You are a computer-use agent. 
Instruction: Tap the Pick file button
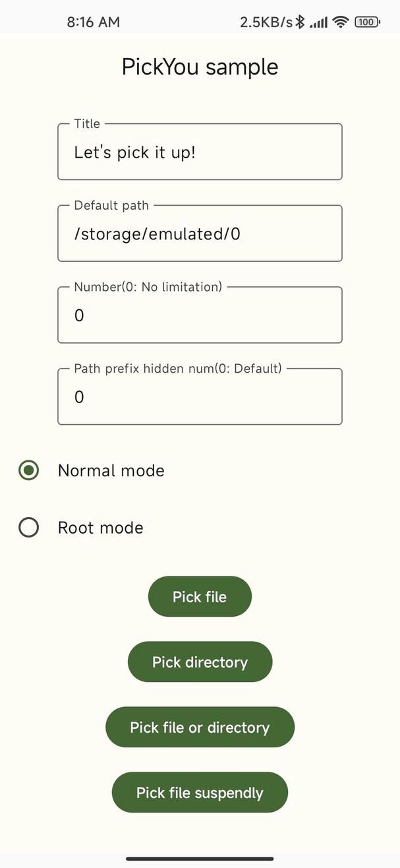[200, 596]
